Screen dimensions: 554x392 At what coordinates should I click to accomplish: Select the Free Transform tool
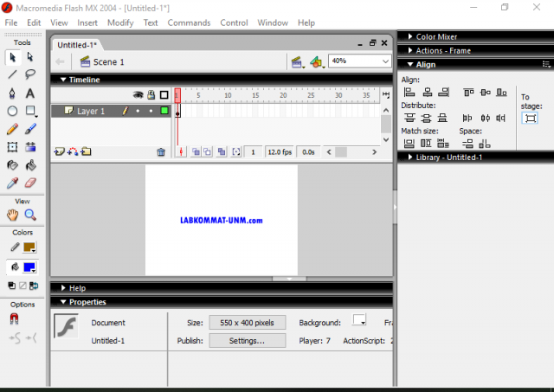[x=12, y=147]
